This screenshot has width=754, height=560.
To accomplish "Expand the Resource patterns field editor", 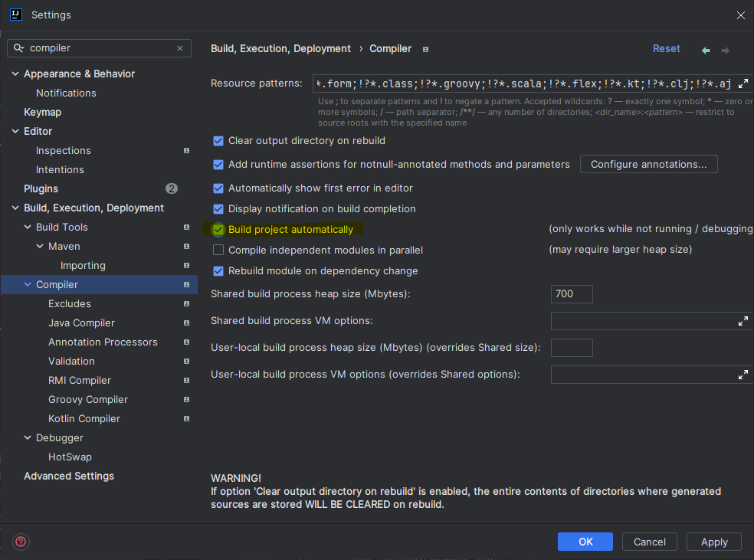I will click(x=743, y=84).
